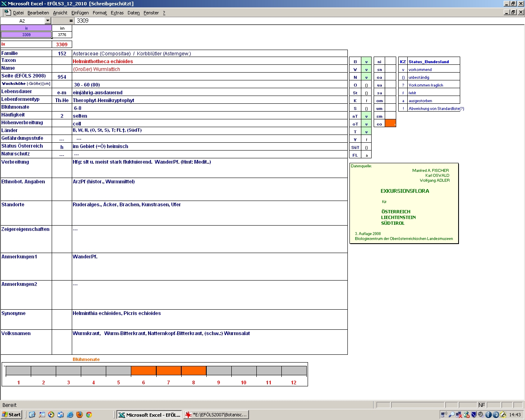Open the Extras menu
The height and width of the screenshot is (420, 525).
pyautogui.click(x=117, y=13)
